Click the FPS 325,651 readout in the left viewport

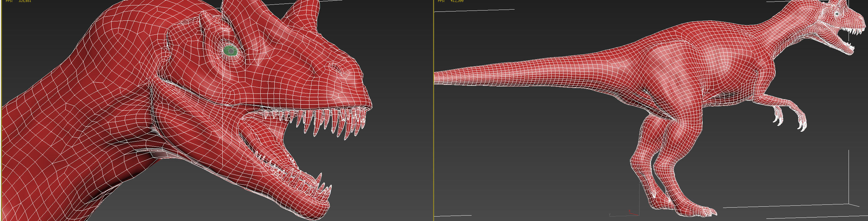(x=18, y=1)
